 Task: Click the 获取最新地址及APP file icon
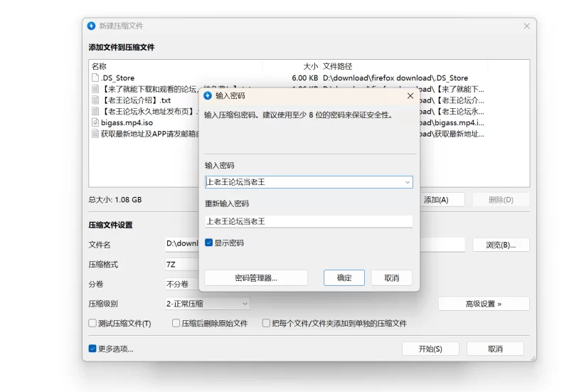point(95,134)
